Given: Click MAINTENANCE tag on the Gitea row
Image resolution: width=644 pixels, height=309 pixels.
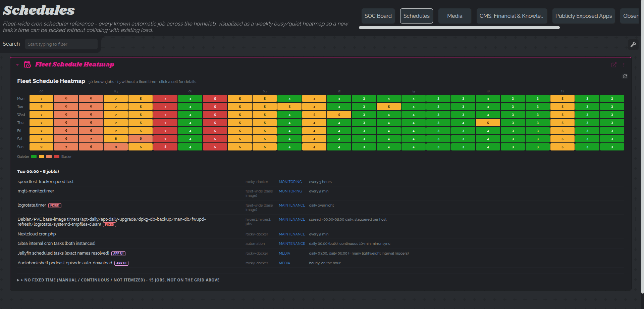Looking at the screenshot, I should click(x=292, y=244).
